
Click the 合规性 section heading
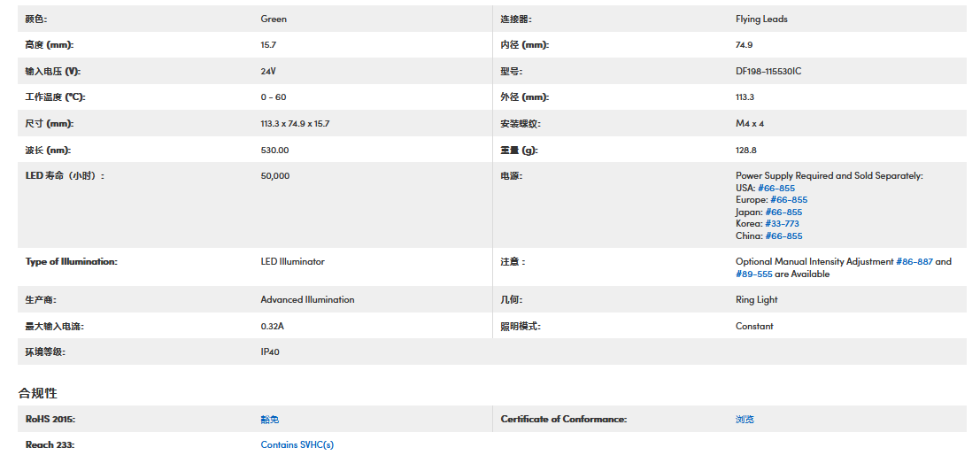click(37, 393)
